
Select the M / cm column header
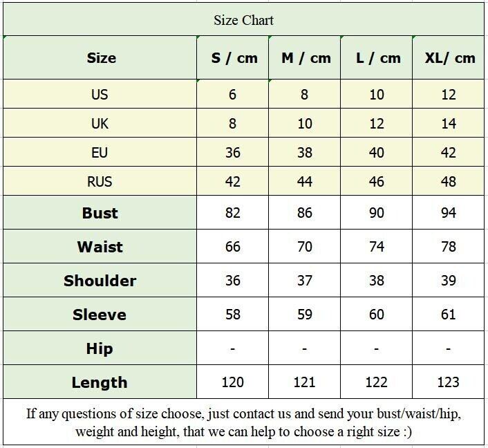click(x=306, y=58)
